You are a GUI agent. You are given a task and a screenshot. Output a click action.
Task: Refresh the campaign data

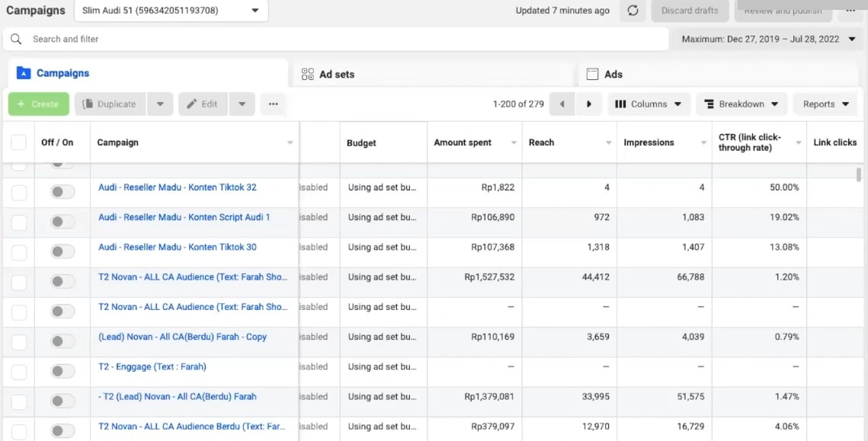tap(633, 11)
